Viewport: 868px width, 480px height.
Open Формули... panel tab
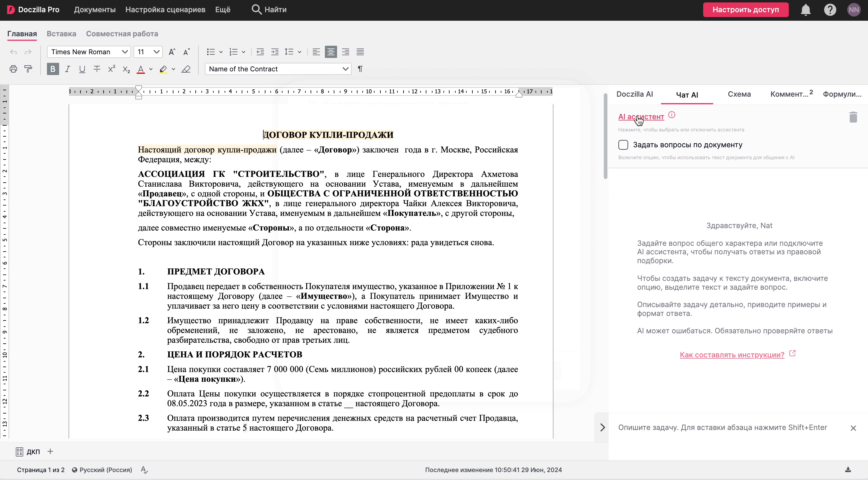842,94
